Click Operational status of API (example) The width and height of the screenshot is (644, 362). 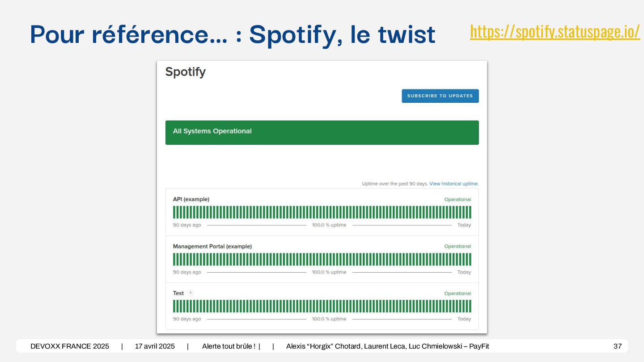(x=458, y=199)
